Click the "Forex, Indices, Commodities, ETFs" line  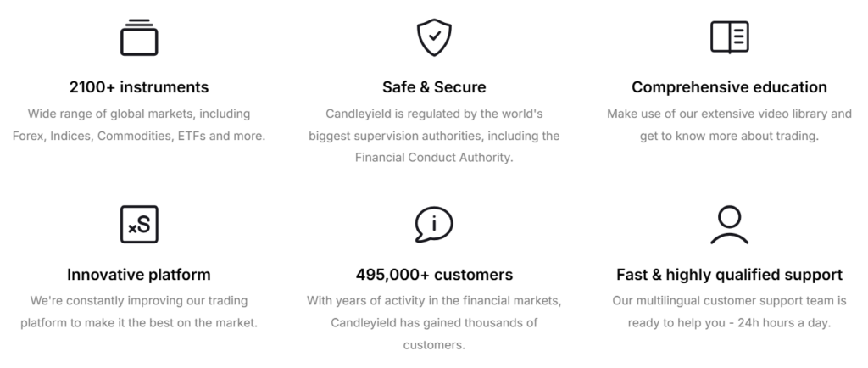(139, 136)
